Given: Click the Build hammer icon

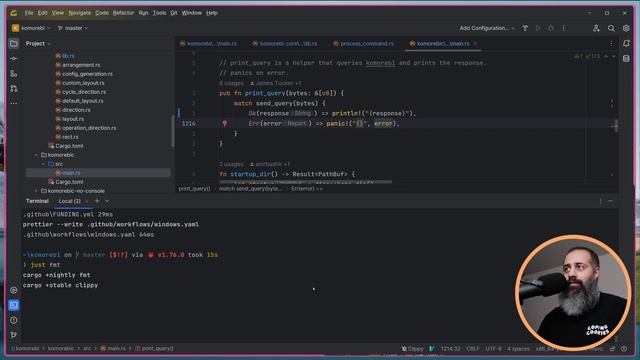Looking at the screenshot, I should click(525, 28).
